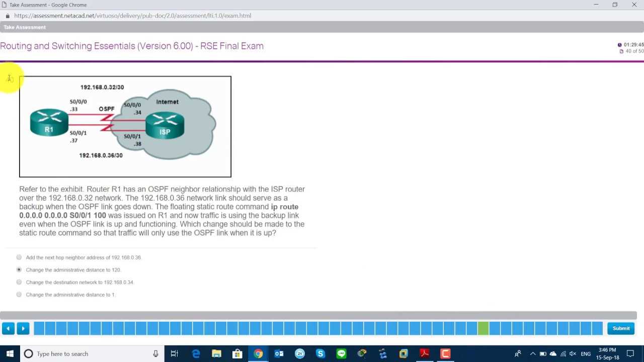Open the People icon in system tray
The height and width of the screenshot is (362, 644).
coord(518,353)
